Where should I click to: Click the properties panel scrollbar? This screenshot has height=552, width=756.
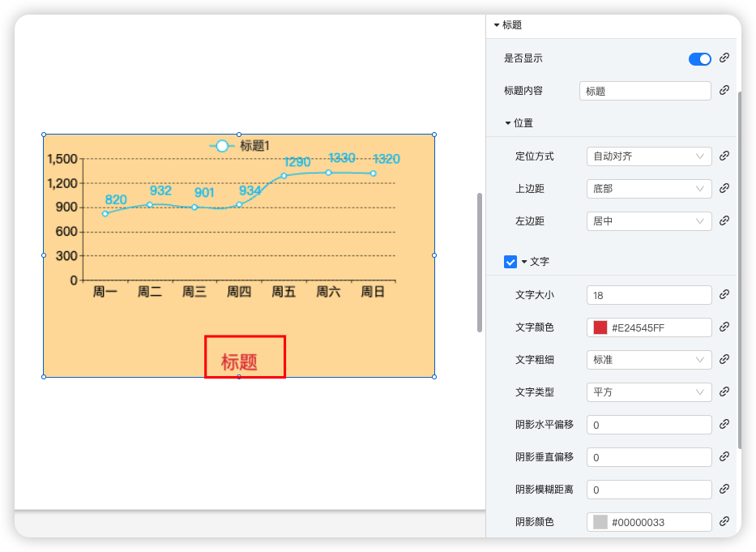[x=740, y=270]
